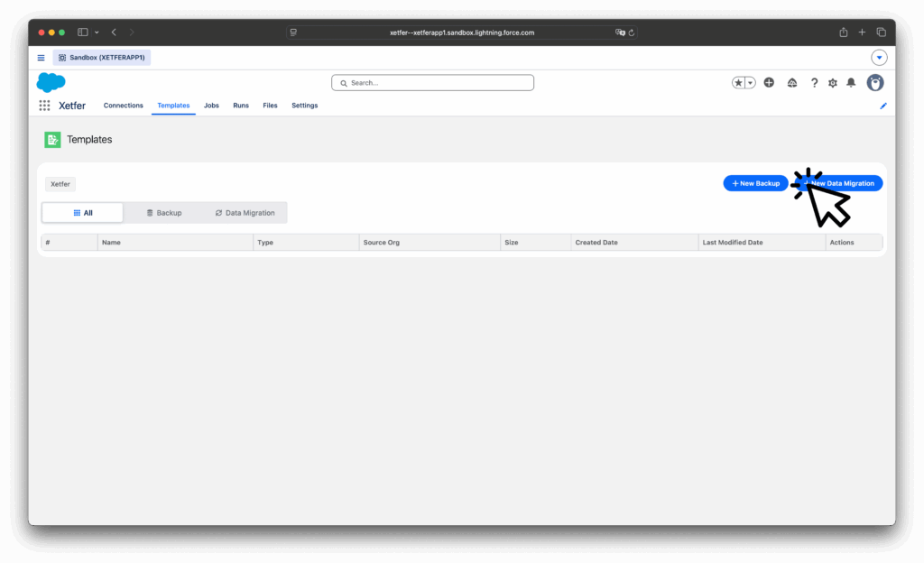The image size is (924, 563).
Task: Open Safari sidebar options chevron
Action: [x=97, y=32]
